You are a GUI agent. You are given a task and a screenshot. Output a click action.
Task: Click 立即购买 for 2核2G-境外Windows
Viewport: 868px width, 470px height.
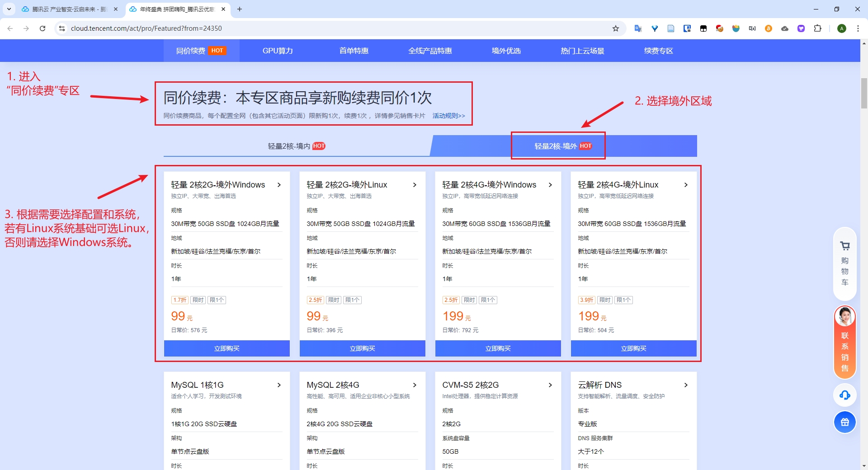[x=227, y=348]
